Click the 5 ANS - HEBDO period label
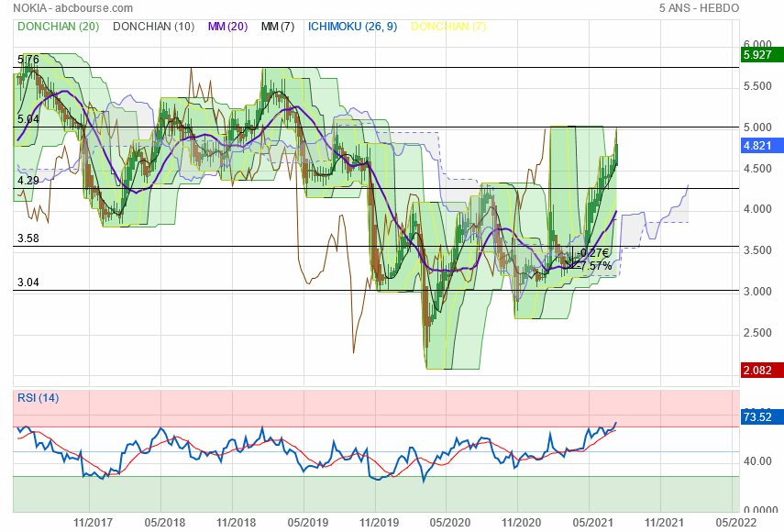784x532 pixels. (x=699, y=8)
